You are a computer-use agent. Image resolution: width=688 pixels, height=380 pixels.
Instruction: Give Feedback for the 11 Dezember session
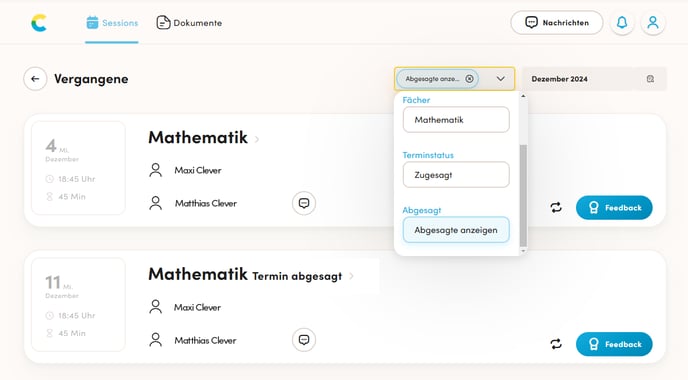[x=614, y=344]
